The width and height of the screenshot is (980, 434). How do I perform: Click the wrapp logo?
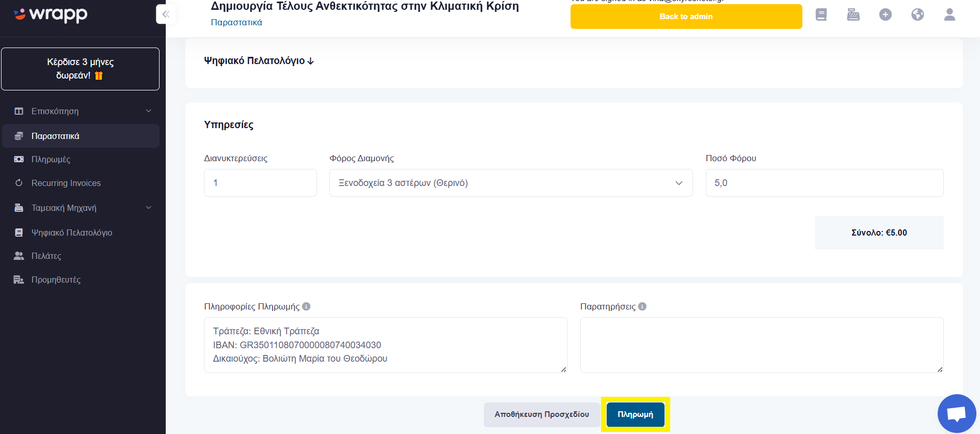click(51, 14)
